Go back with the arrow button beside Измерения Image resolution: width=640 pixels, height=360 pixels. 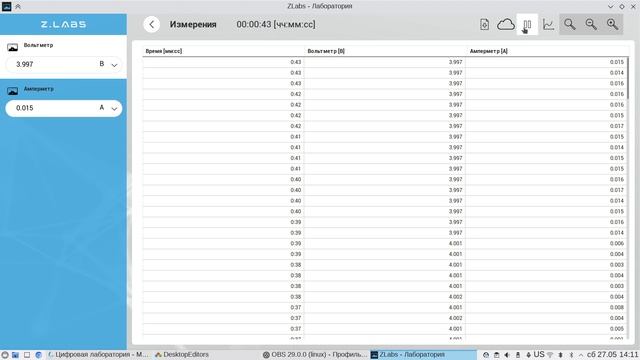tap(151, 24)
